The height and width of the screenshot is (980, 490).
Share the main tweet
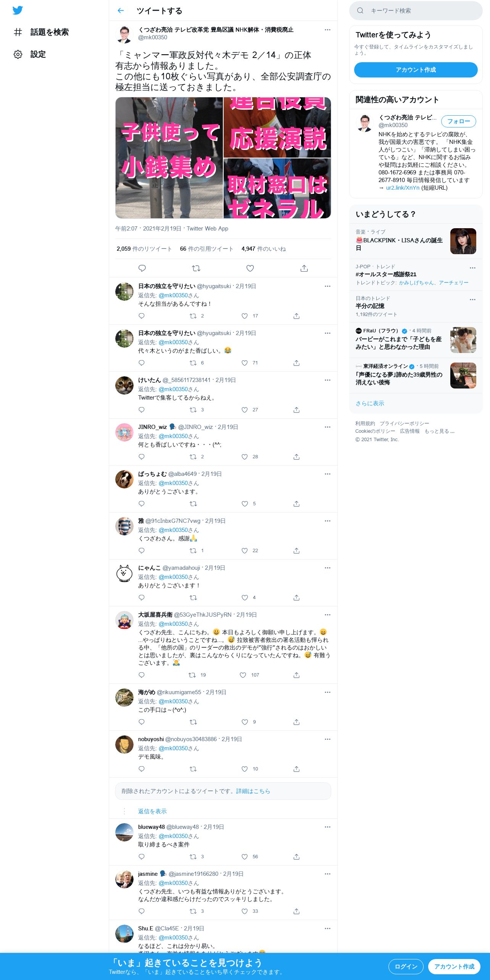tap(304, 268)
